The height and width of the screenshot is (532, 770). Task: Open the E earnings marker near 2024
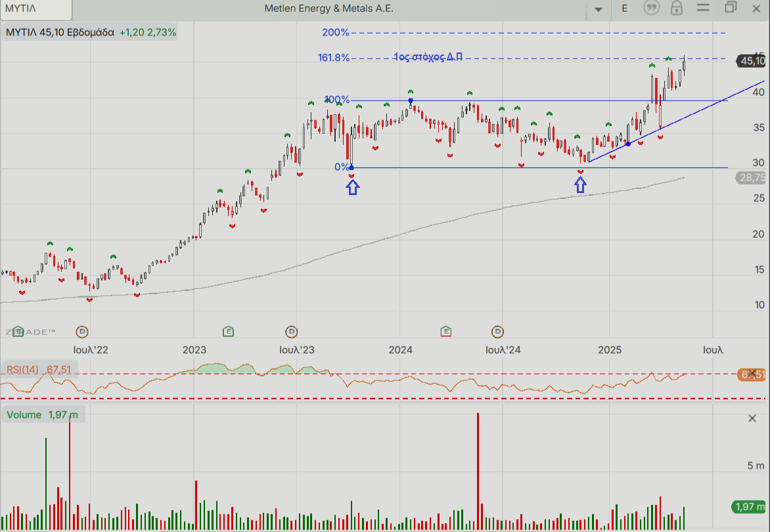pyautogui.click(x=446, y=332)
